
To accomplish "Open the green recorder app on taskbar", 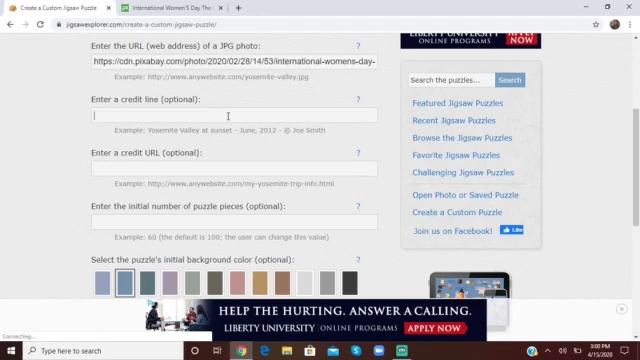I will coord(402,351).
